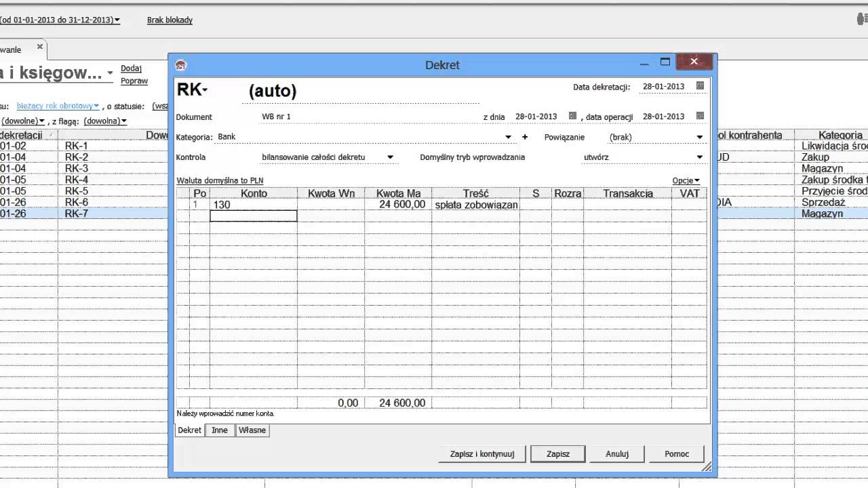Open calendar for data operacji

click(x=700, y=116)
